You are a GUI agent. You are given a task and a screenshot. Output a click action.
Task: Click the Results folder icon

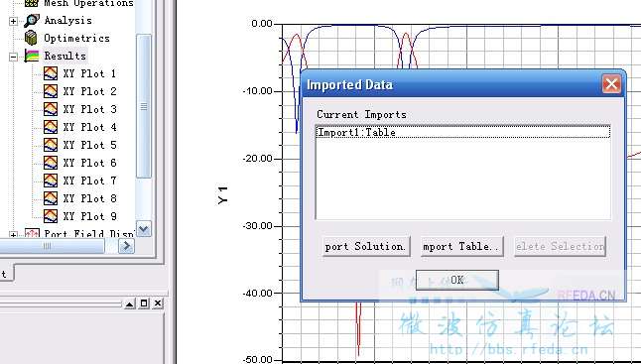pyautogui.click(x=32, y=56)
